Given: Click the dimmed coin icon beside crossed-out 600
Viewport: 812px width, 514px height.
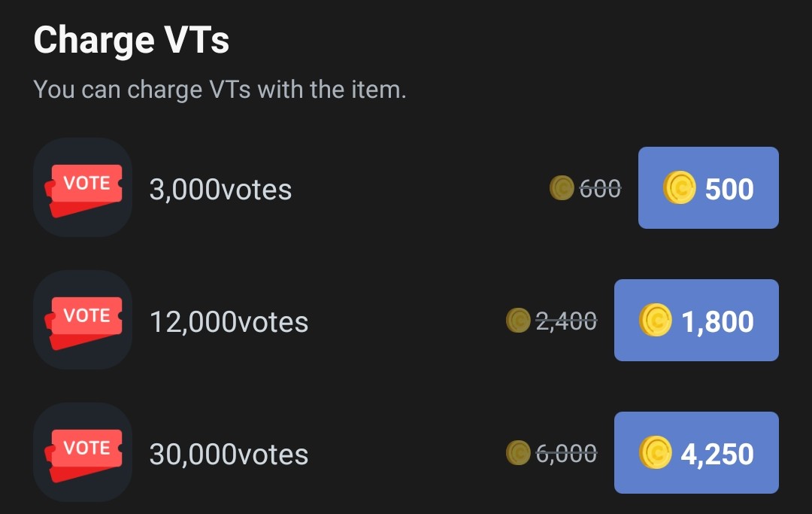Looking at the screenshot, I should [562, 188].
